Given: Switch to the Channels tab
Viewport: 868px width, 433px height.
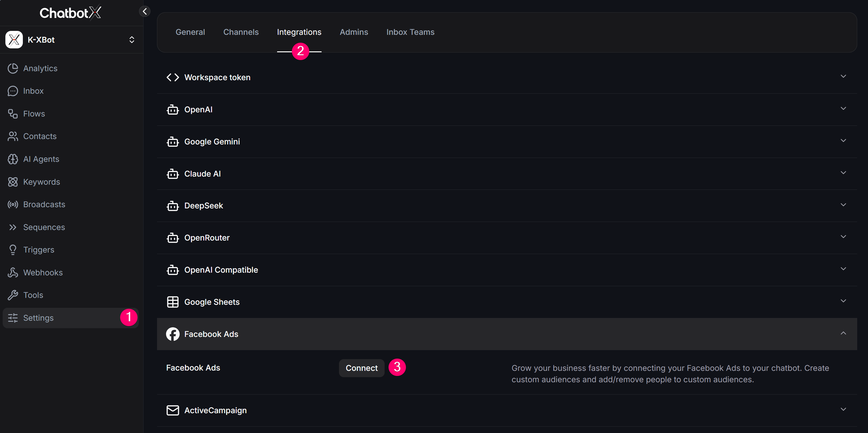Looking at the screenshot, I should [x=241, y=32].
